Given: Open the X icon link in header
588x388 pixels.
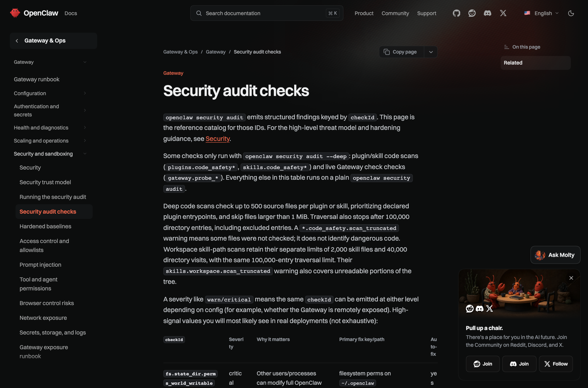Looking at the screenshot, I should click(503, 13).
